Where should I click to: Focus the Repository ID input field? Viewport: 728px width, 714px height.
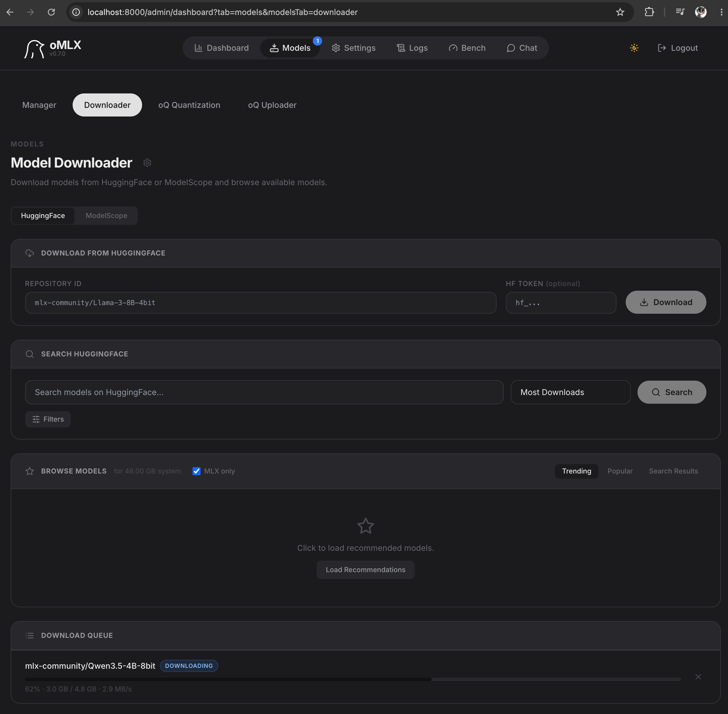coord(261,302)
